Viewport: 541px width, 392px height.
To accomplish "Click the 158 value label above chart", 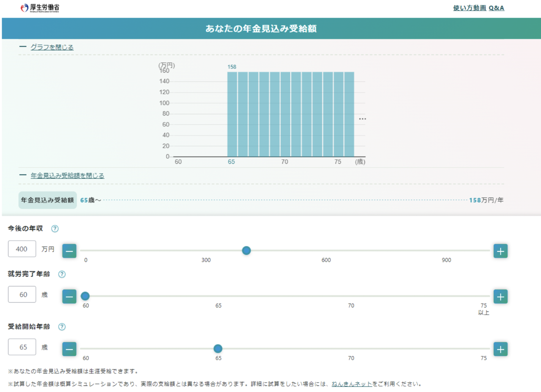I will click(x=232, y=67).
